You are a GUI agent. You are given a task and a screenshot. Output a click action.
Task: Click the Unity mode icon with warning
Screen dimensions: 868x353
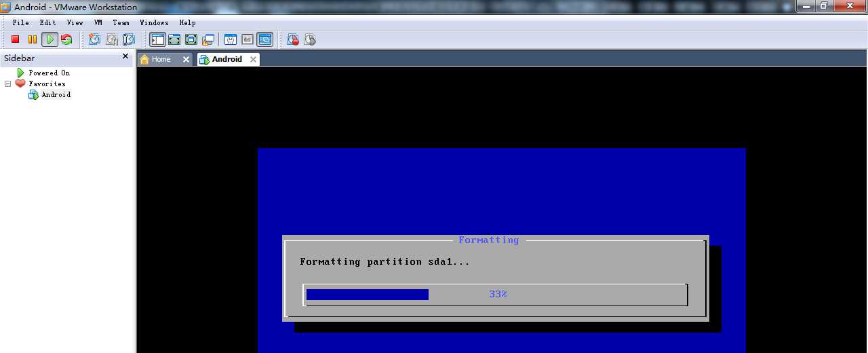pos(208,39)
